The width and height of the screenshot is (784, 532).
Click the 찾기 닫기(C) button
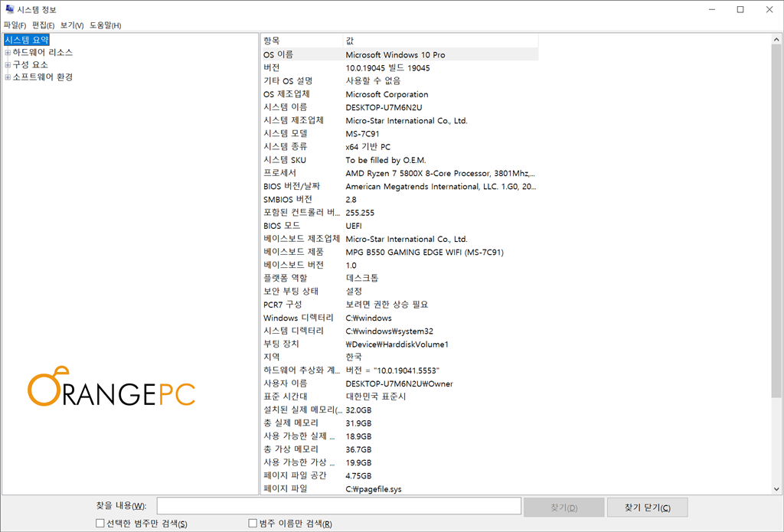[648, 508]
